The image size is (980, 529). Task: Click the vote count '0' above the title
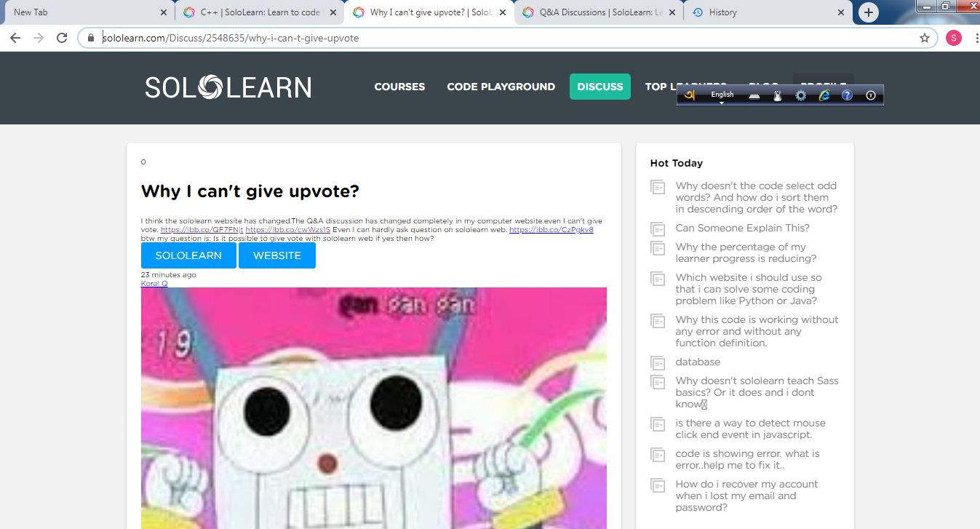click(x=143, y=162)
